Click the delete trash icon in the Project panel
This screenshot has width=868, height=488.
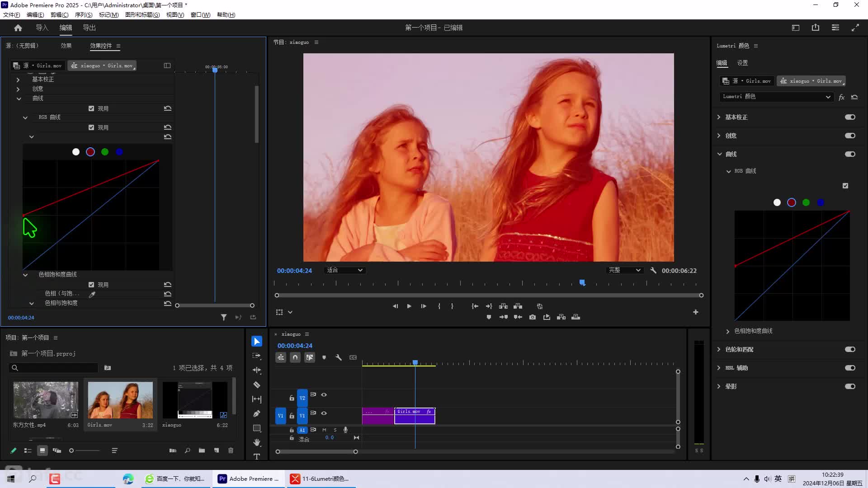coord(231,450)
